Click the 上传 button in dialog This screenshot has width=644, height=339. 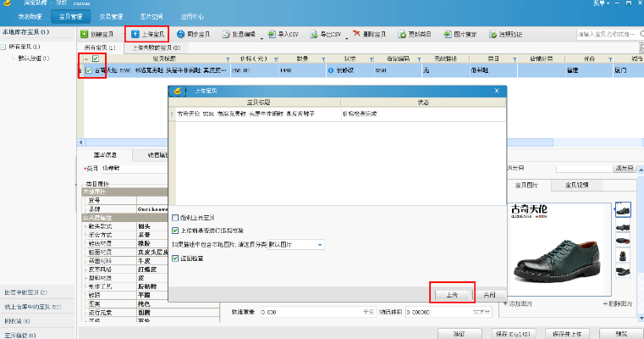pos(452,295)
